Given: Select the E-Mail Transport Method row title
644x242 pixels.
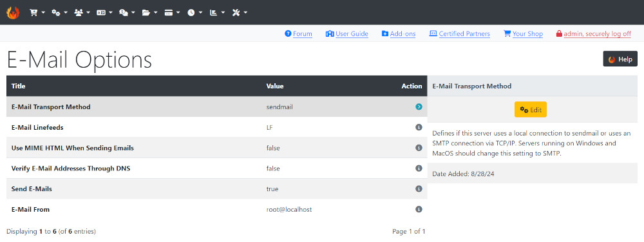Looking at the screenshot, I should pyautogui.click(x=51, y=107).
